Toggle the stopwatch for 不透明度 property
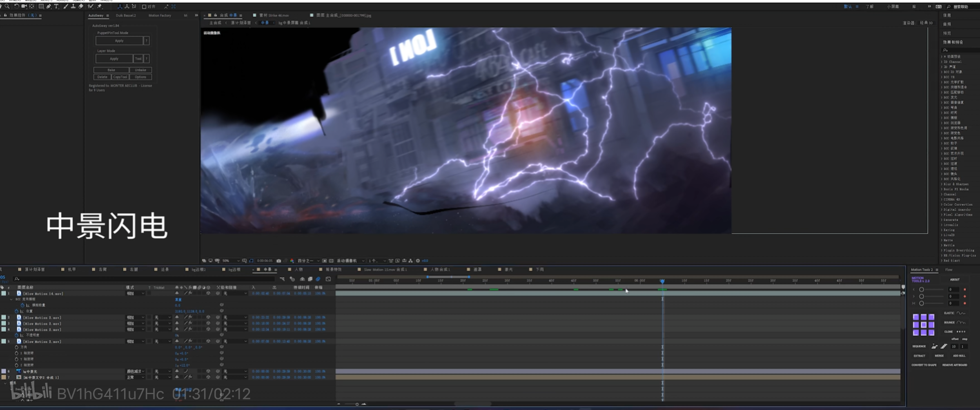980x410 pixels. (x=17, y=335)
